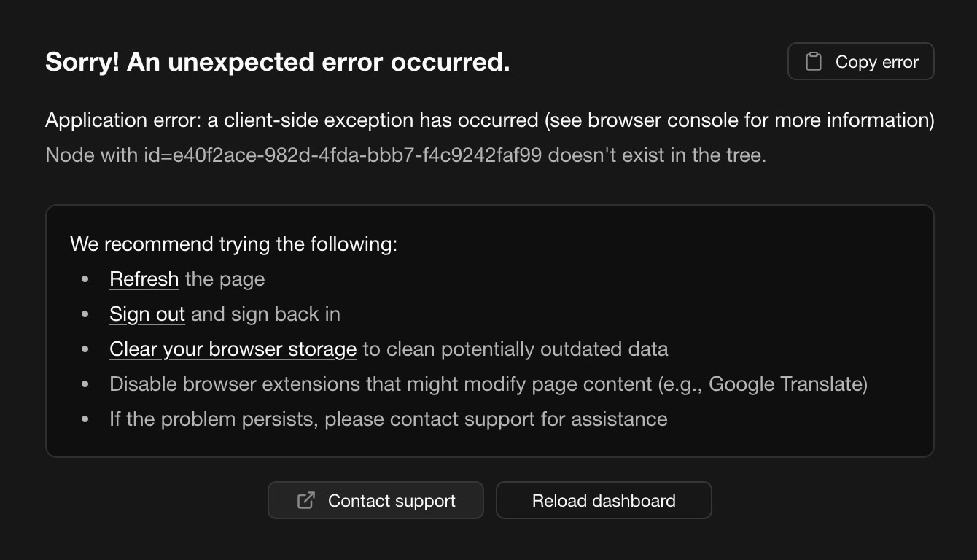Open the Contact support button
The width and height of the screenshot is (977, 560).
375,500
